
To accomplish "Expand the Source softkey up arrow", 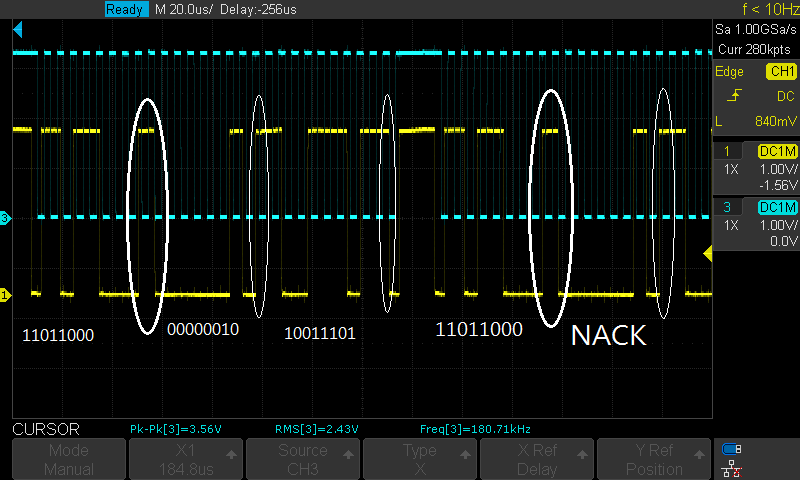I will coord(348,454).
